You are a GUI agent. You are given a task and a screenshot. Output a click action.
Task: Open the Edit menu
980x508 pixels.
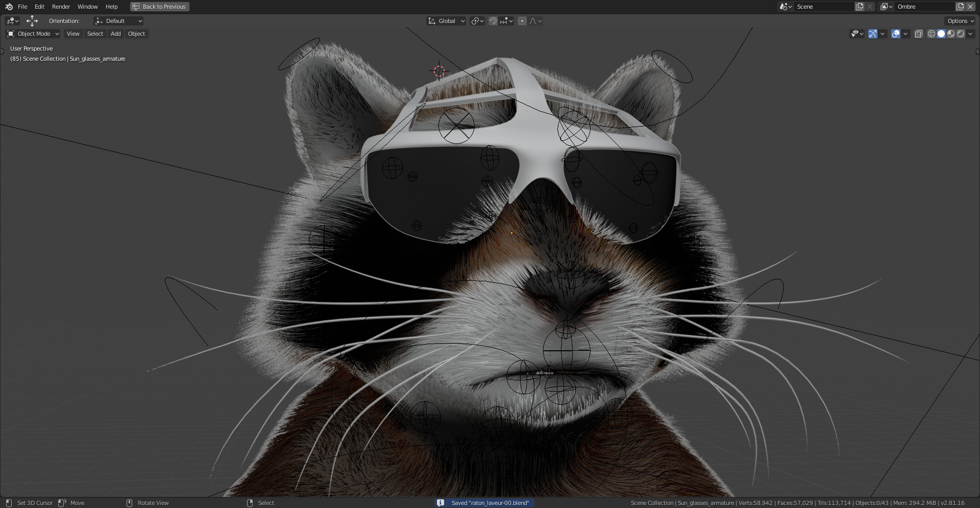[39, 7]
